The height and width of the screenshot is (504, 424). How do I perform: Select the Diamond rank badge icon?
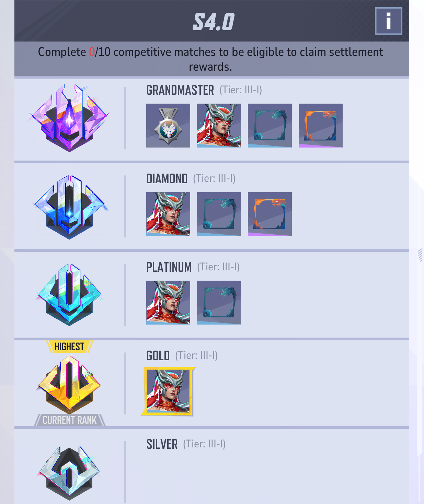click(x=69, y=207)
